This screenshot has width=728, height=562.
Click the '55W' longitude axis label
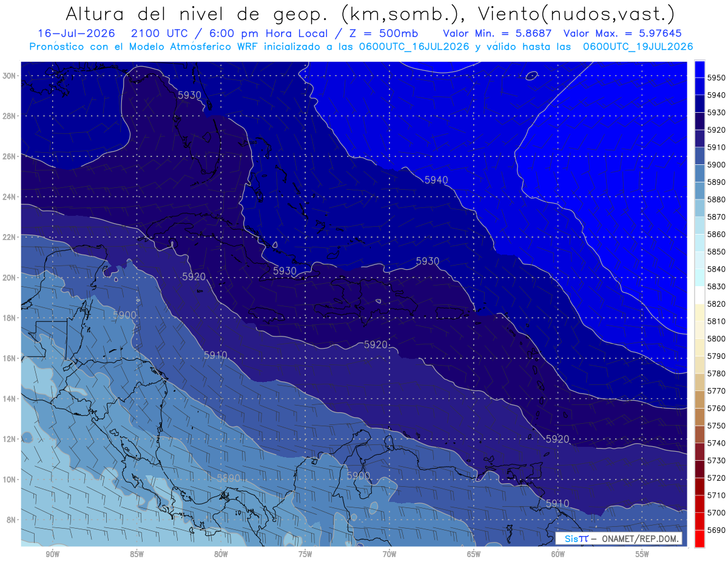pos(642,555)
